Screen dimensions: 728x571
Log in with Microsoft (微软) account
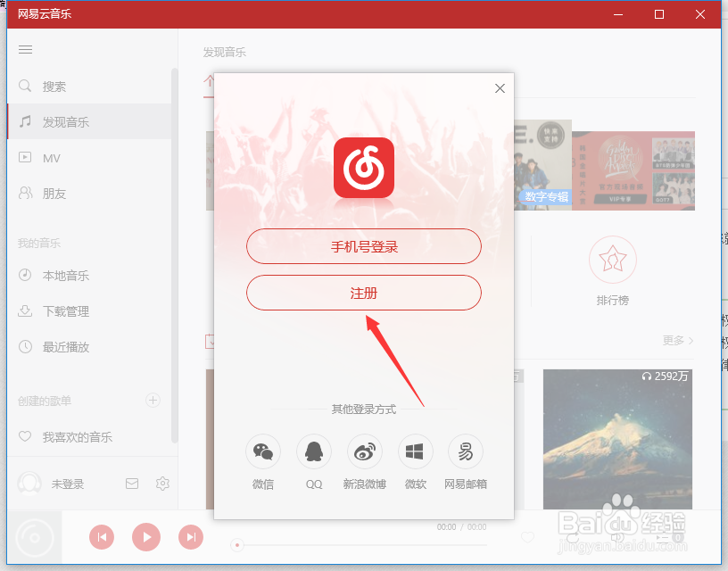[x=415, y=451]
